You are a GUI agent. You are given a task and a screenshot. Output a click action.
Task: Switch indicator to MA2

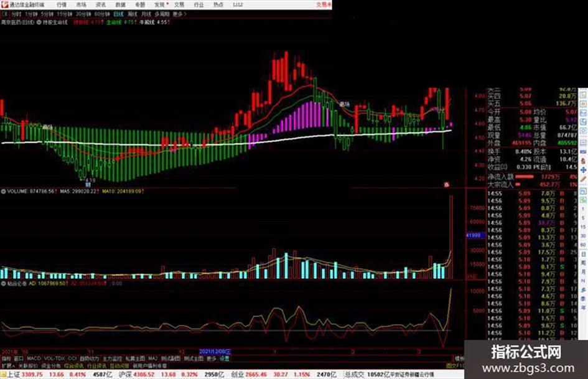(x=152, y=358)
